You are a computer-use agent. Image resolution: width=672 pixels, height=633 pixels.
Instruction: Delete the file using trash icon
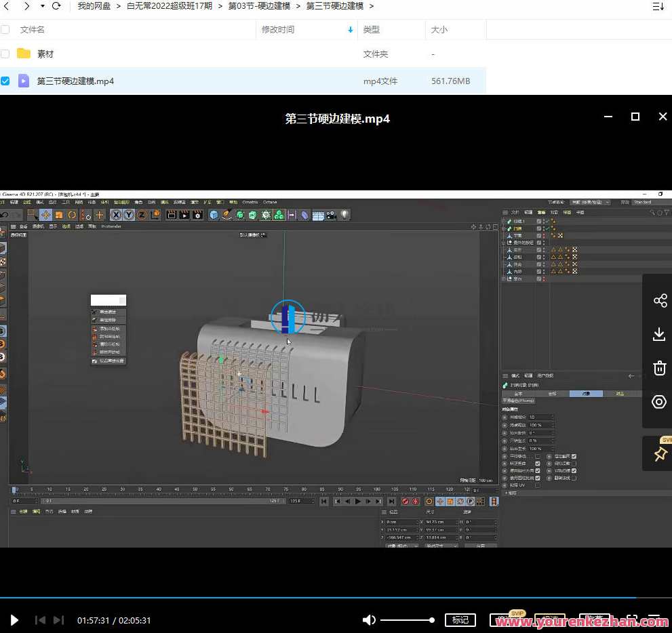click(659, 368)
